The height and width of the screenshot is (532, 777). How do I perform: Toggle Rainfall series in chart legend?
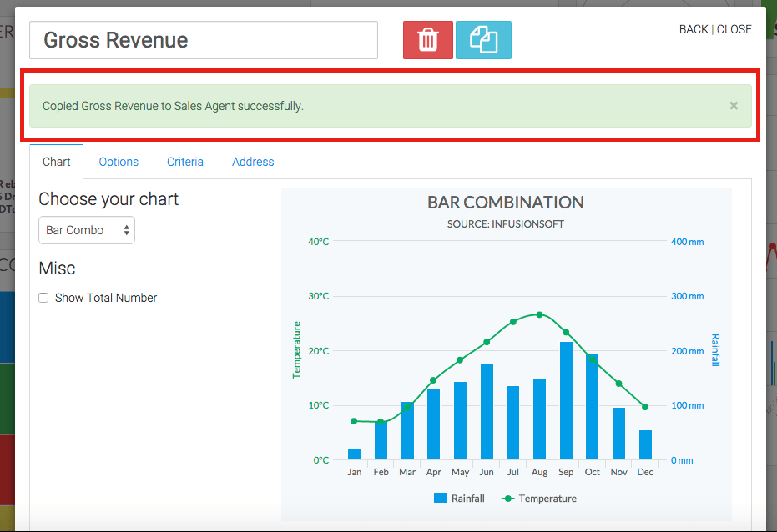pos(459,499)
